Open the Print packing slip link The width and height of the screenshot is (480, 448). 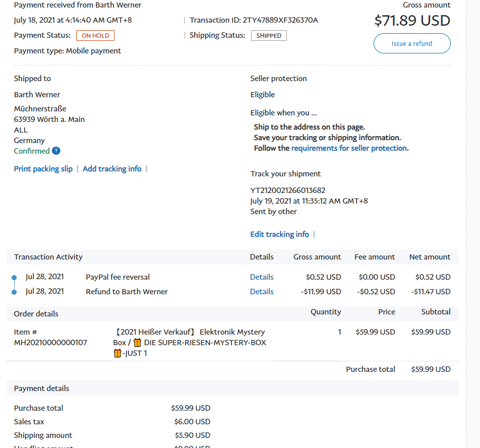pyautogui.click(x=43, y=169)
